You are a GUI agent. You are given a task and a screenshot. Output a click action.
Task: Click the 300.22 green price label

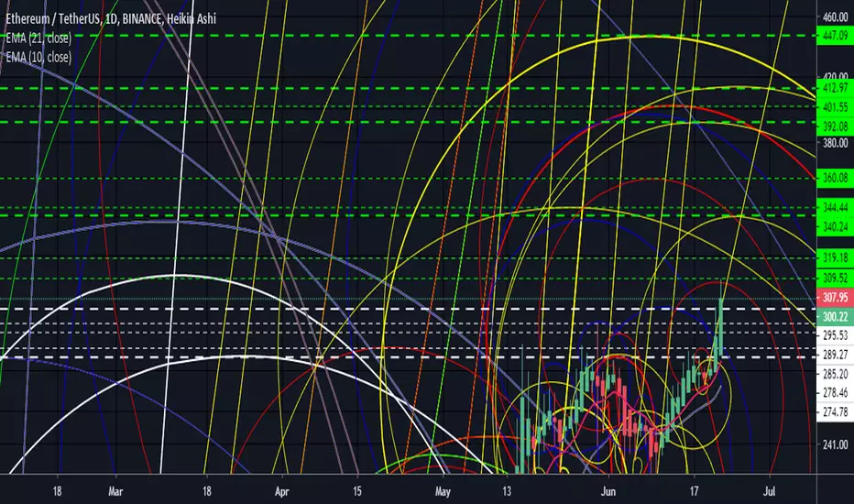(836, 317)
